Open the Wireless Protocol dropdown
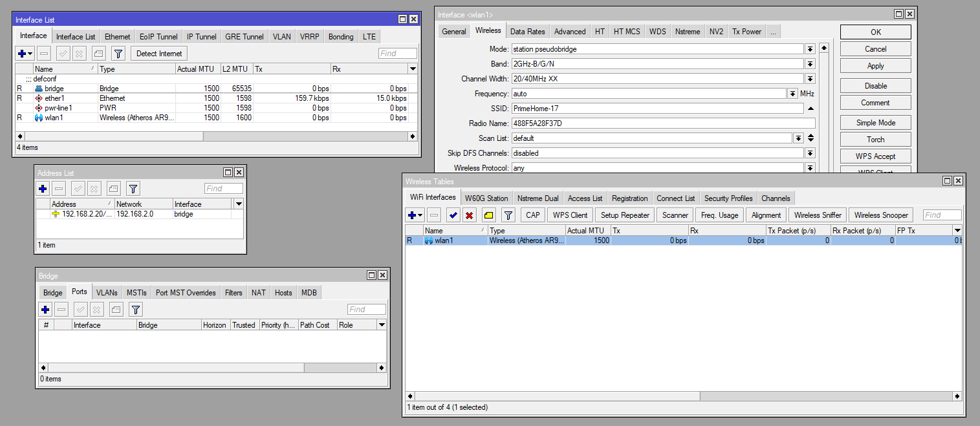This screenshot has height=426, width=980. 810,168
